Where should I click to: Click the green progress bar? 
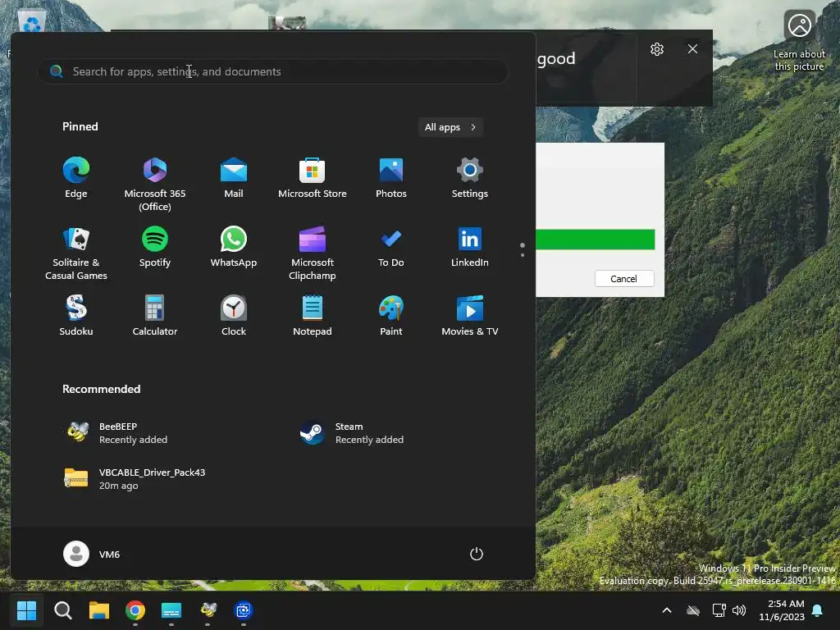pos(596,240)
